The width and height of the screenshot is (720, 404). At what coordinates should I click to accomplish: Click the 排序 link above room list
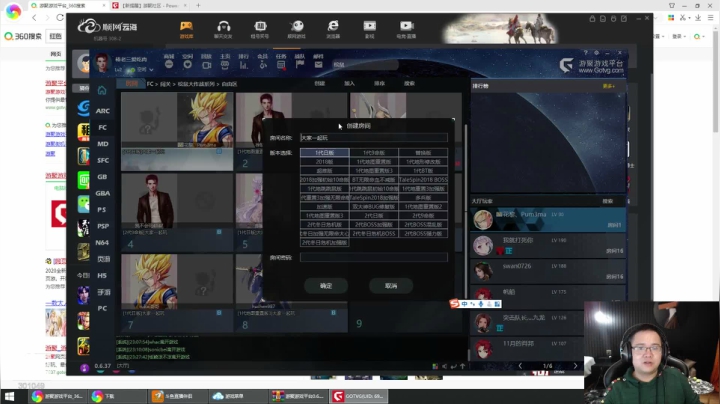(x=379, y=84)
